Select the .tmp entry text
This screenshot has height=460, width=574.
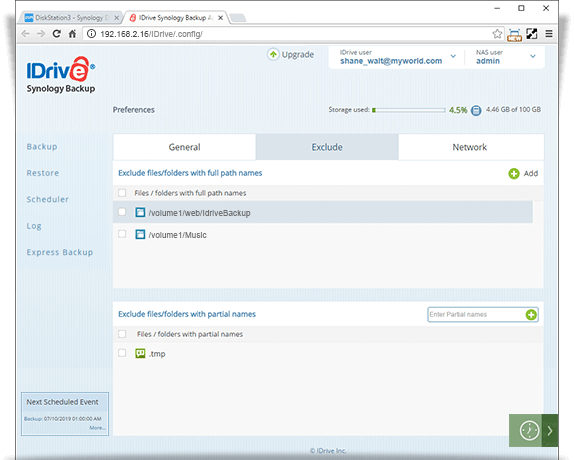point(157,354)
